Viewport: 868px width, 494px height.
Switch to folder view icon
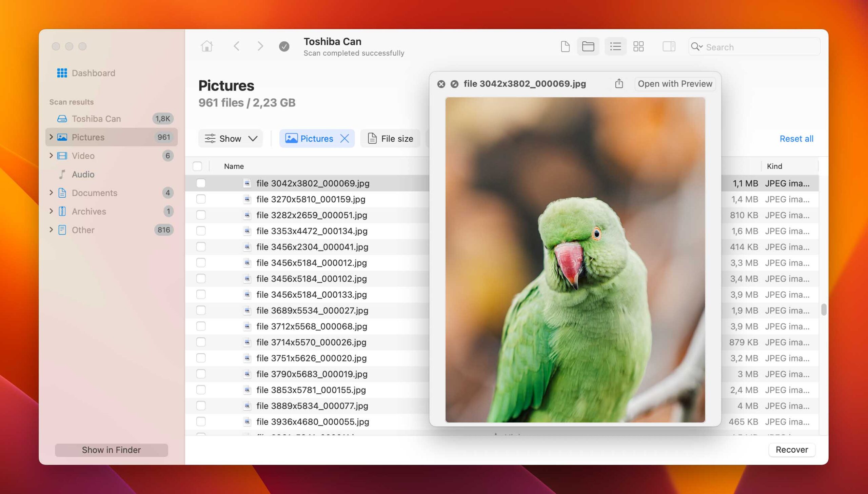tap(588, 46)
